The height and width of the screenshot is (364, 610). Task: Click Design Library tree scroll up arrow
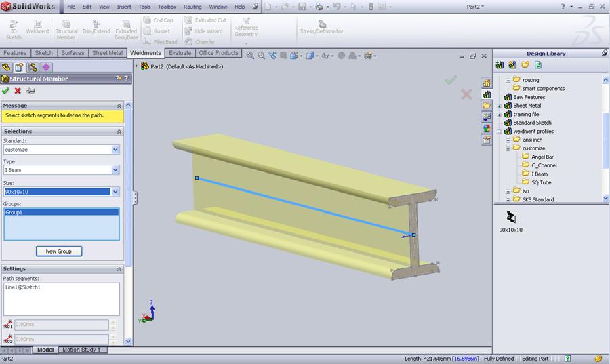605,80
